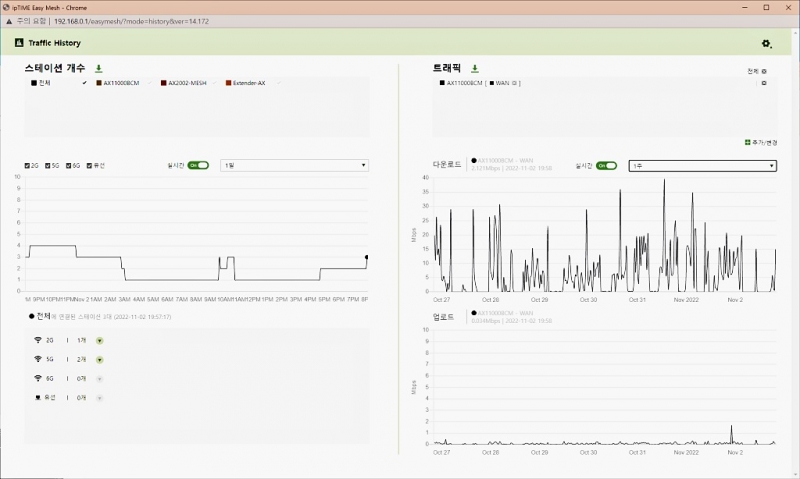Open the 1주 period dropdown
The height and width of the screenshot is (479, 800).
(x=702, y=165)
